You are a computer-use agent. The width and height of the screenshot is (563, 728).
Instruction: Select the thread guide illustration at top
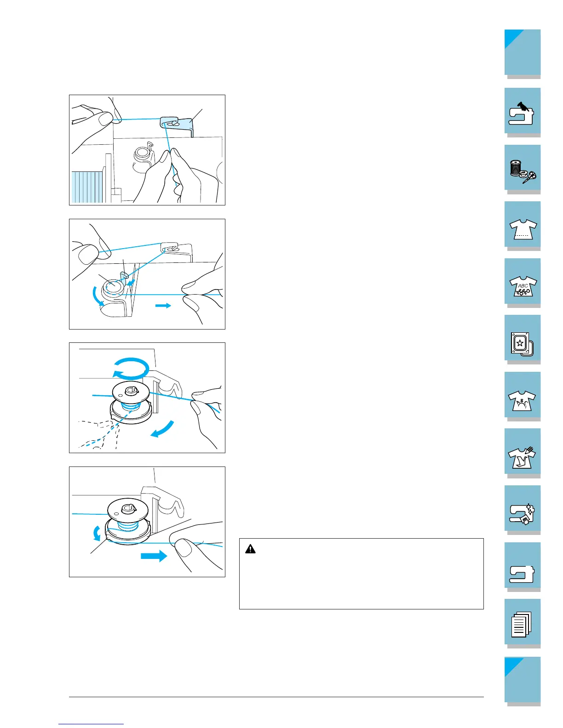(147, 150)
